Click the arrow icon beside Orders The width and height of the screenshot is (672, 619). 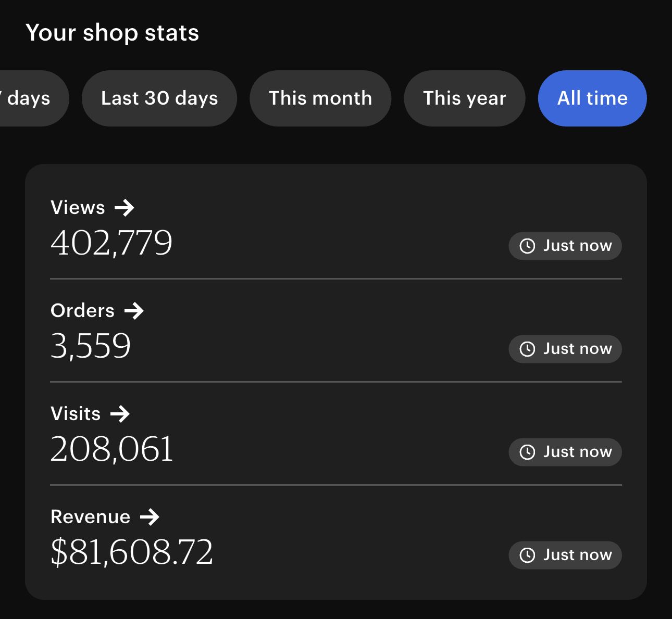pos(134,311)
